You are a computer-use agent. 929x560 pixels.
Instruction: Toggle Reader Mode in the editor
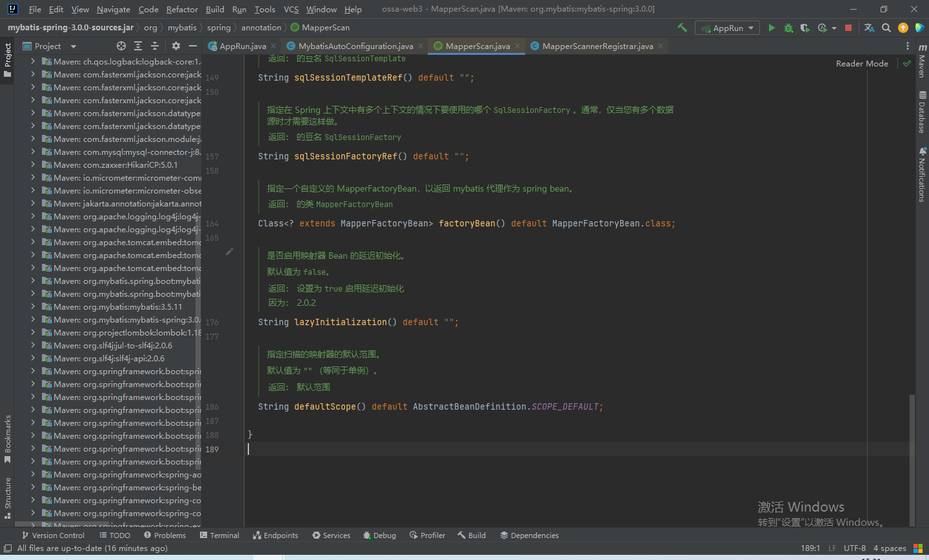click(x=862, y=63)
